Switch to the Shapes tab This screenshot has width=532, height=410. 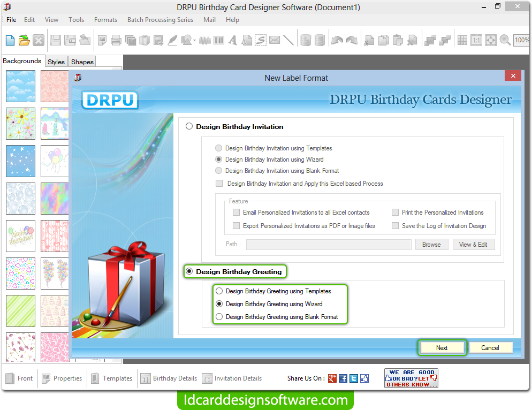tap(81, 61)
